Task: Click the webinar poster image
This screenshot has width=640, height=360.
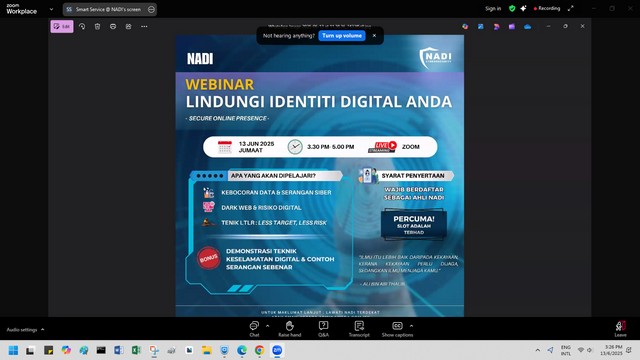Action: [x=320, y=176]
